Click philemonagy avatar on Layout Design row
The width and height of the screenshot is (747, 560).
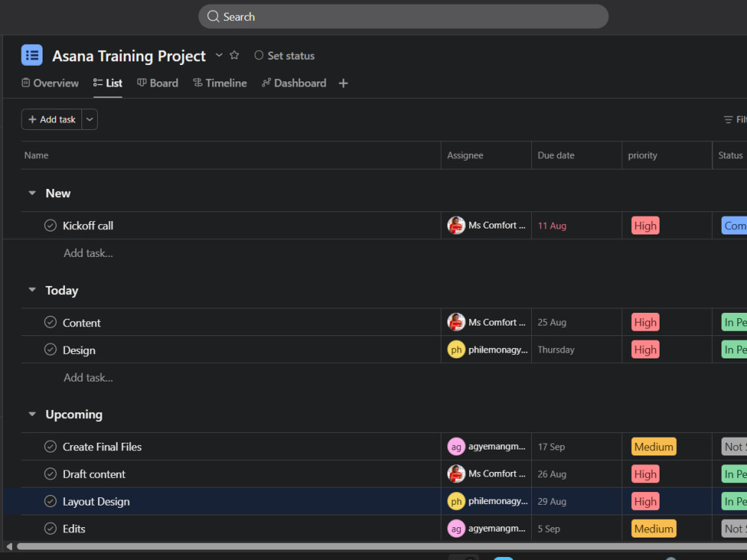coord(456,502)
